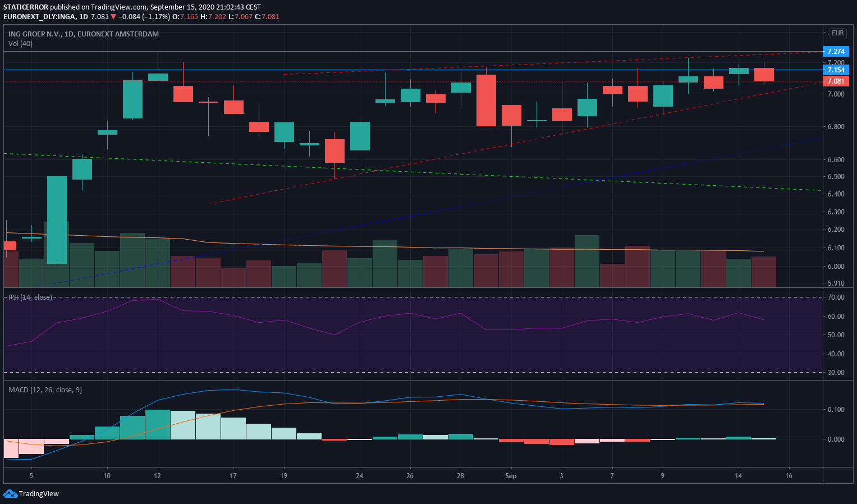Click the 7.200 price axis value
The image size is (857, 504).
(x=836, y=63)
